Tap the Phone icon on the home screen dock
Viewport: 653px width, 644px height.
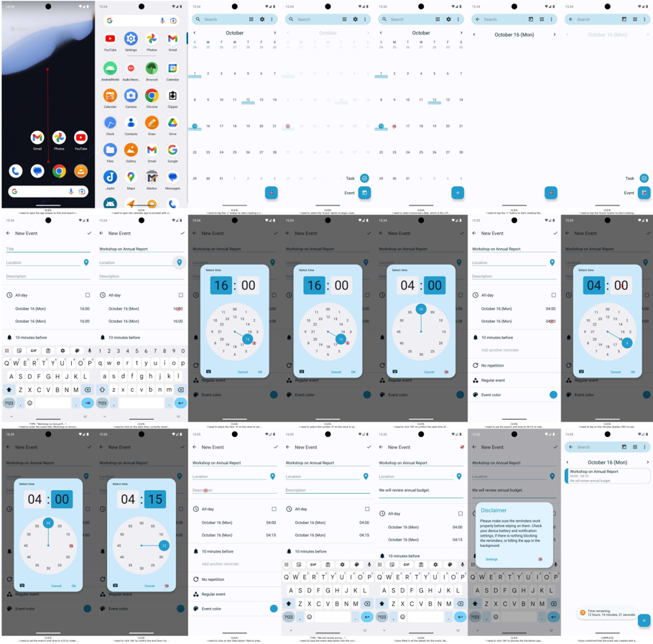click(16, 171)
